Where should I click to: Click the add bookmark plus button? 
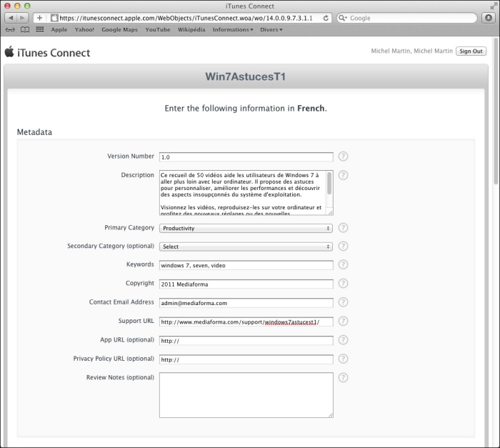tap(39, 18)
